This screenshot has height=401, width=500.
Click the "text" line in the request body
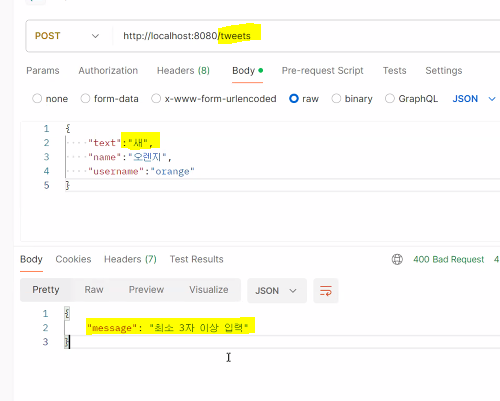[120, 143]
